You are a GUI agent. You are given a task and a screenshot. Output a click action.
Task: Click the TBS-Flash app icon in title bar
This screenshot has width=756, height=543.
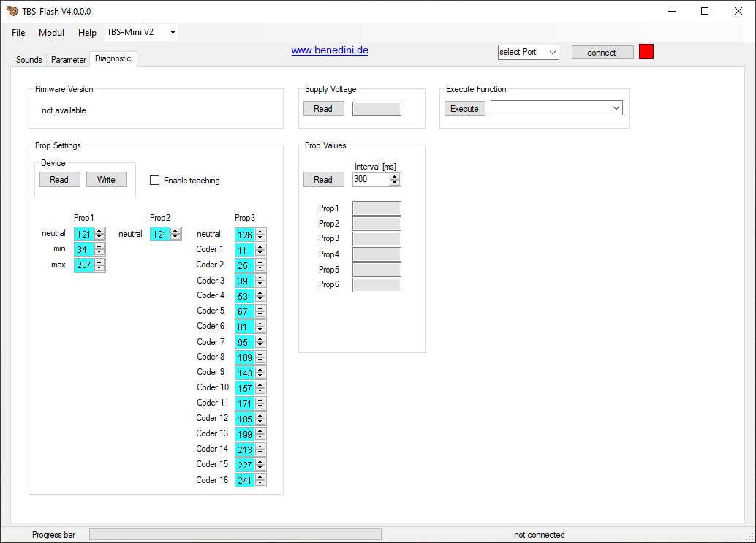12,11
